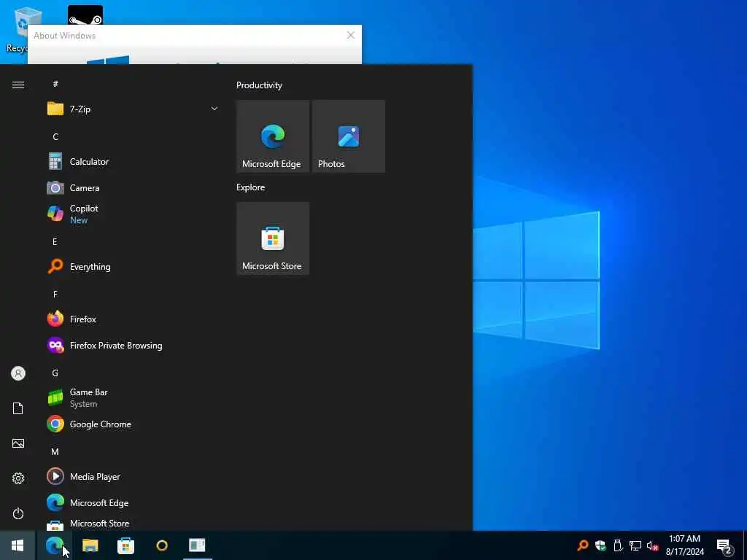Click the 'E' letter header in app list
The height and width of the screenshot is (560, 747).
(x=55, y=242)
